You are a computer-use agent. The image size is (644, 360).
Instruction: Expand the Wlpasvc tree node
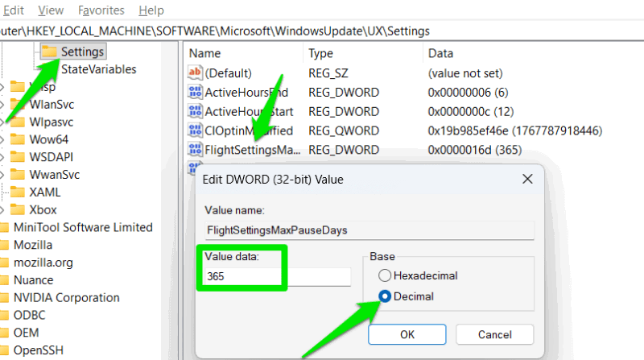(x=2, y=122)
